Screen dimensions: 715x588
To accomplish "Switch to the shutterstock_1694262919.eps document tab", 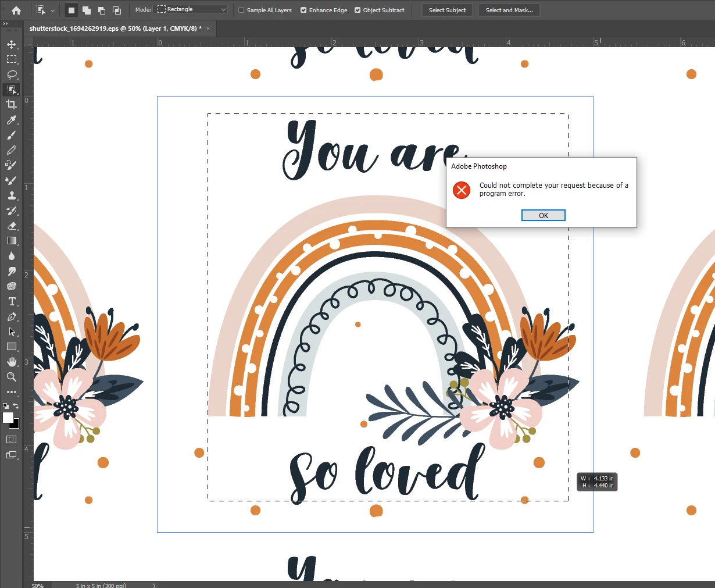I will 116,28.
